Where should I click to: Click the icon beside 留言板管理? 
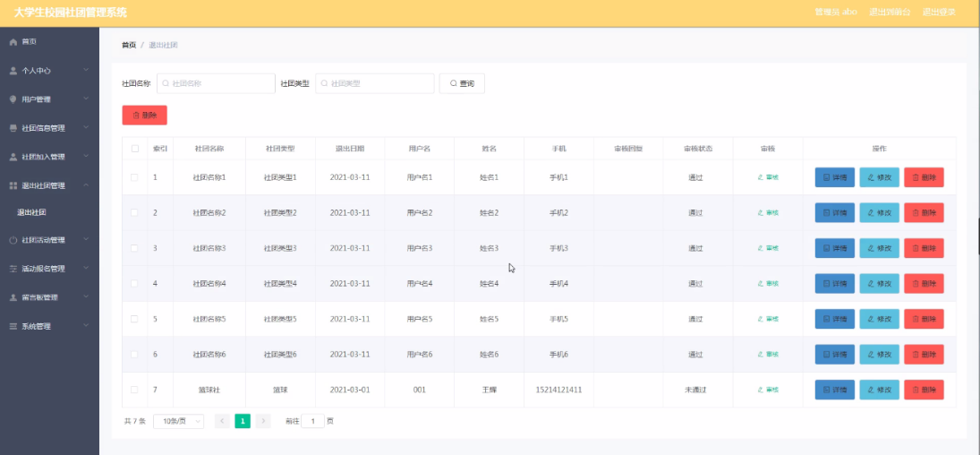click(x=13, y=298)
